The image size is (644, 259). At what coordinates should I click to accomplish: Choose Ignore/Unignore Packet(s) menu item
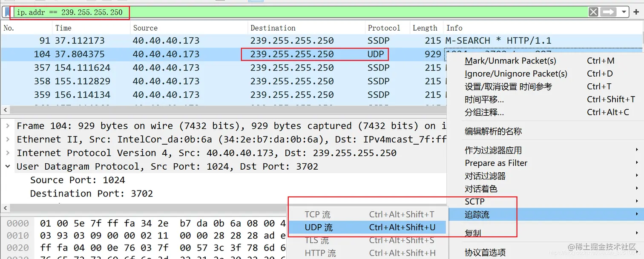pos(545,74)
